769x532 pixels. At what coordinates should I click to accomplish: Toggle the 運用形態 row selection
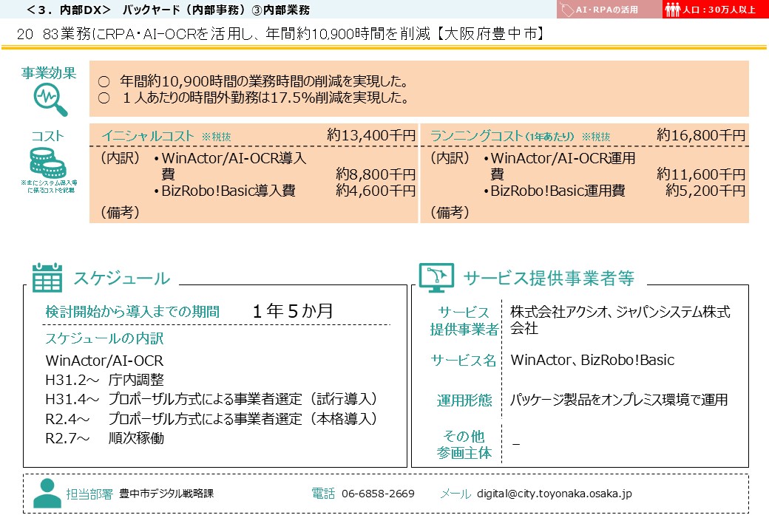pyautogui.click(x=465, y=398)
